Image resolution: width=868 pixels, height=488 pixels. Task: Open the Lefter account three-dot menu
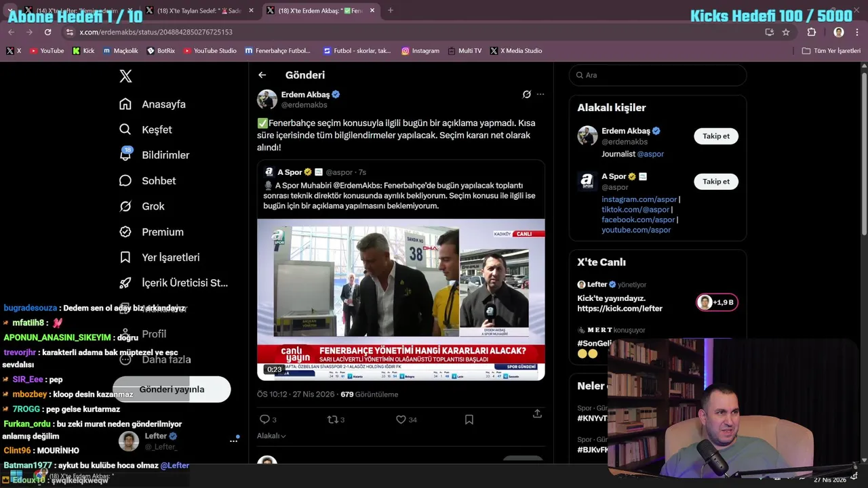pyautogui.click(x=234, y=441)
